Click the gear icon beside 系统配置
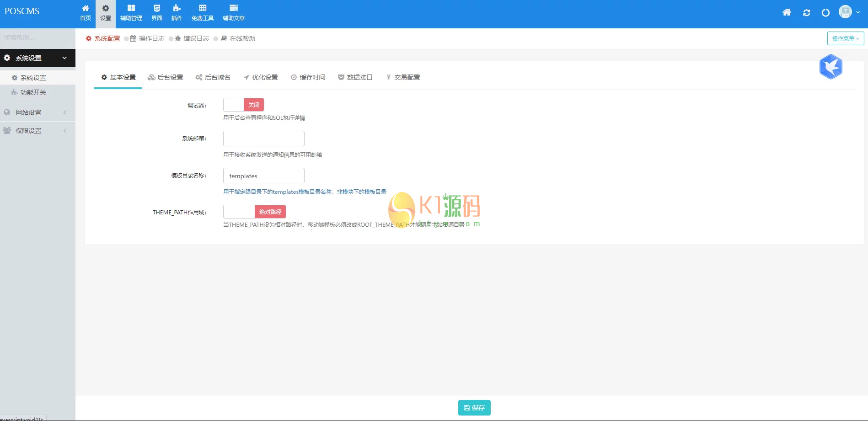Viewport: 868px width, 421px height. coord(89,38)
